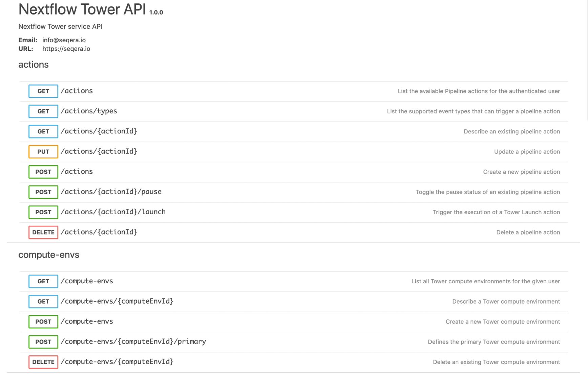The image size is (588, 375).
Task: Click "Trigger the execution of a Tower Launch action"
Action: (x=496, y=212)
